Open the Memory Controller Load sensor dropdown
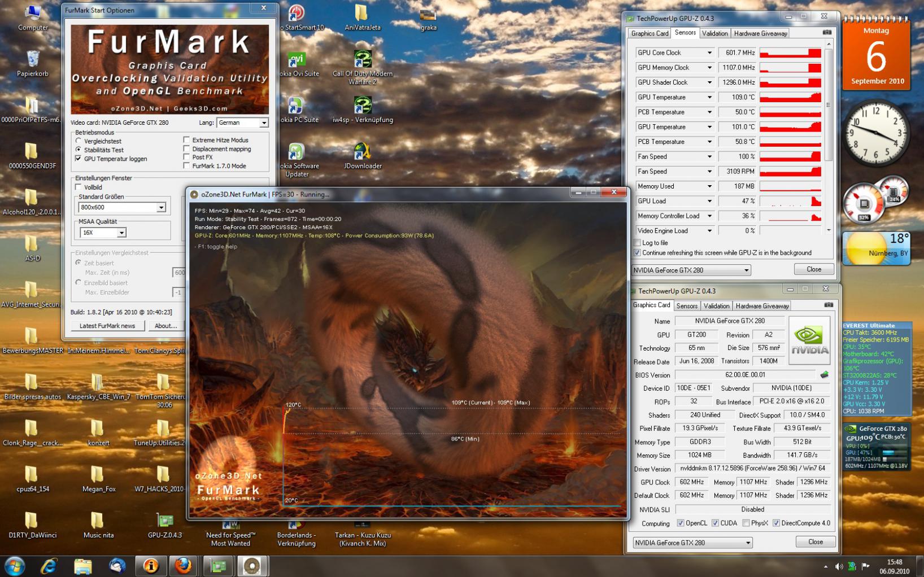Viewport: 924px width, 577px height. coord(674,216)
